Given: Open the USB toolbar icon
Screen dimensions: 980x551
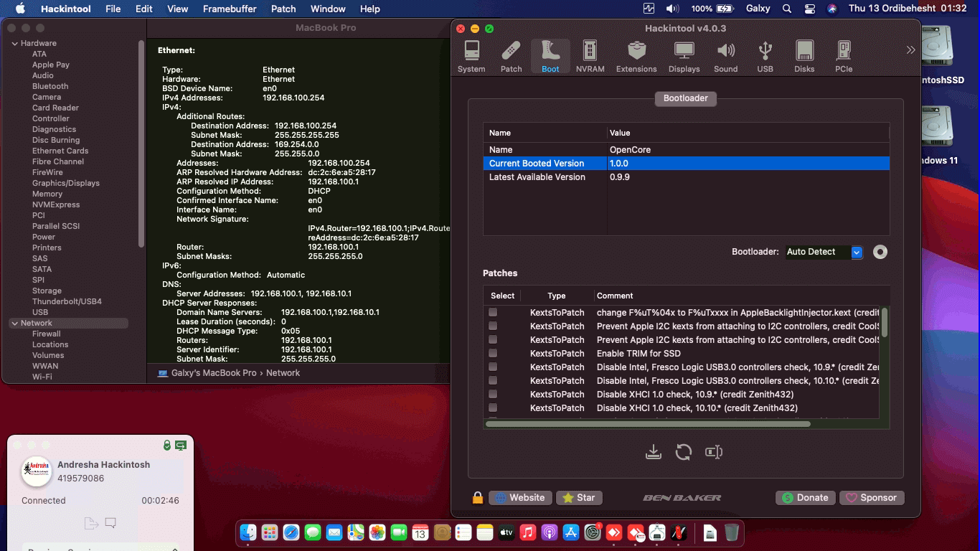Looking at the screenshot, I should pyautogui.click(x=765, y=57).
